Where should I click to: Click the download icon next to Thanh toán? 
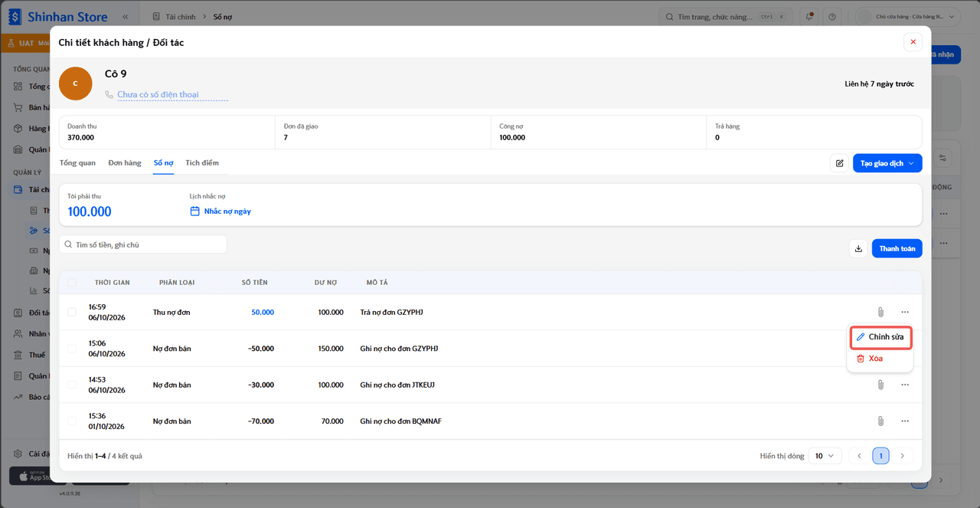click(x=858, y=248)
